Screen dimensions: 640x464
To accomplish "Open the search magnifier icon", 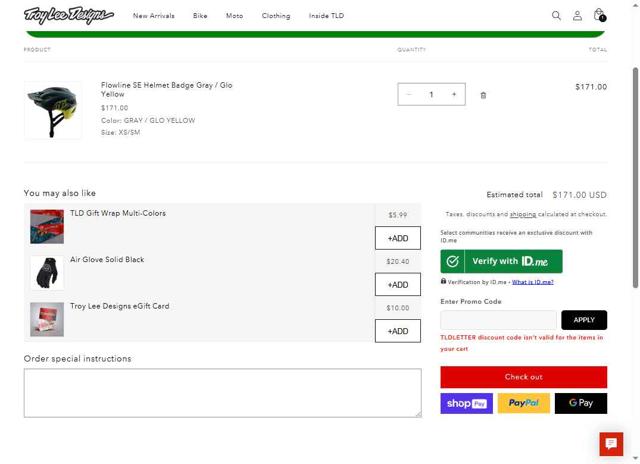I will (x=556, y=16).
